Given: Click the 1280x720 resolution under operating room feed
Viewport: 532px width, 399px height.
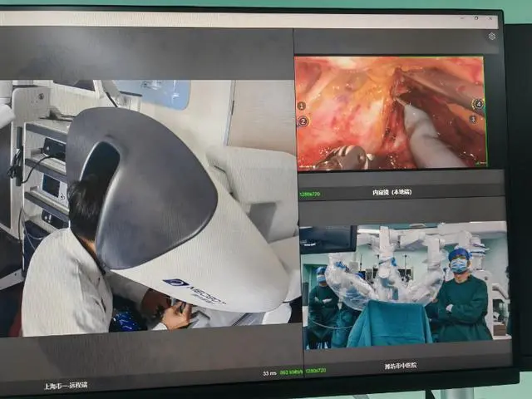Looking at the screenshot, I should click(x=317, y=372).
